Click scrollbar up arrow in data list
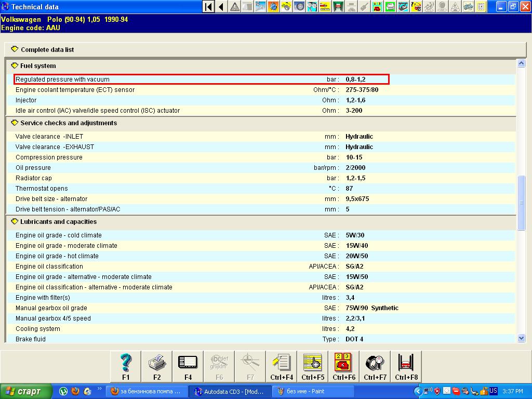This screenshot has height=399, width=532. pos(522,63)
